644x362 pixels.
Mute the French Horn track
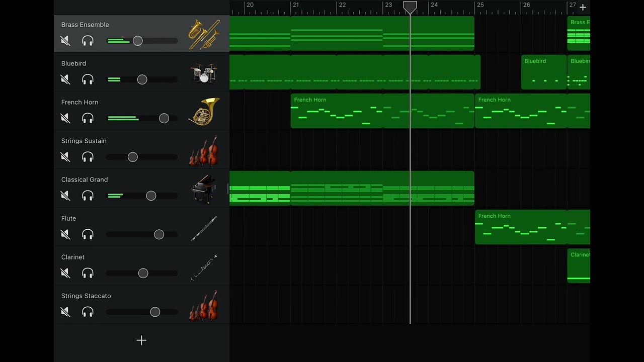tap(65, 118)
